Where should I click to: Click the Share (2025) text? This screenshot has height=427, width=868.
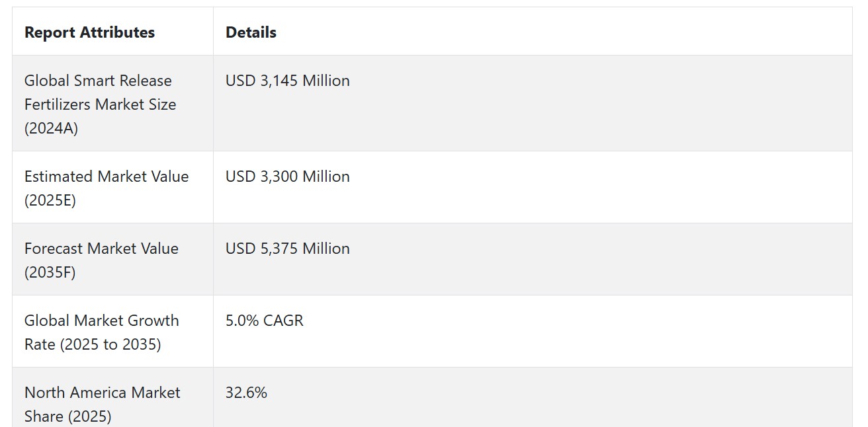68,416
